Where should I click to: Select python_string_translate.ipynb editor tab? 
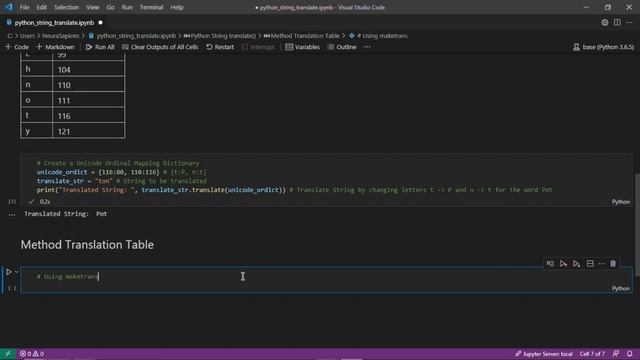coord(54,23)
